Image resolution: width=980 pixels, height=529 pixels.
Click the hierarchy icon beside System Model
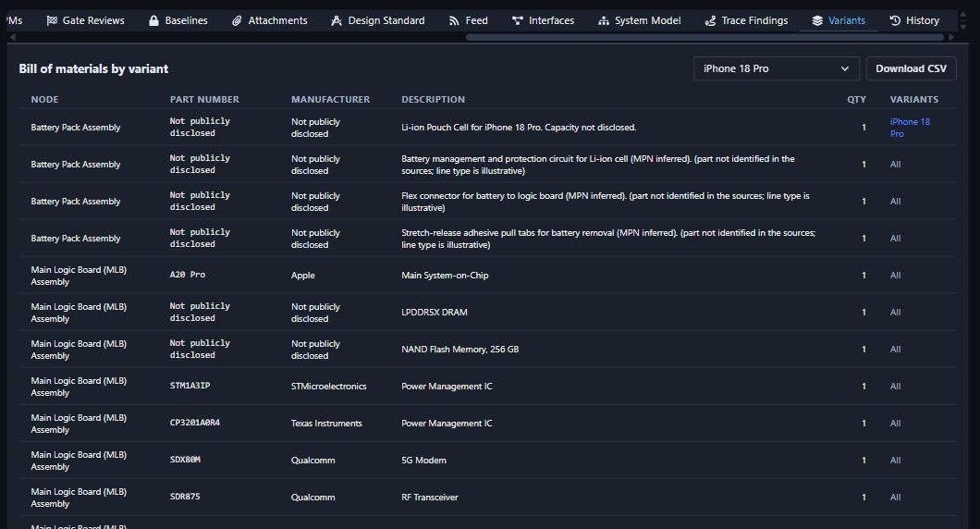[x=603, y=20]
